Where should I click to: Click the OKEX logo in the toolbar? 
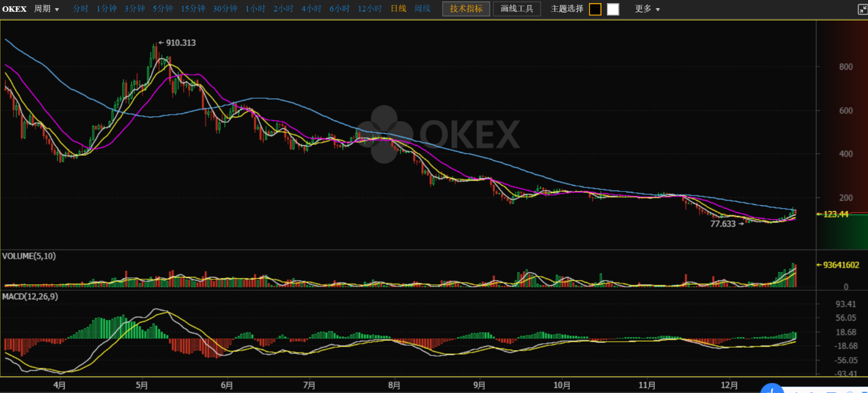click(x=14, y=9)
